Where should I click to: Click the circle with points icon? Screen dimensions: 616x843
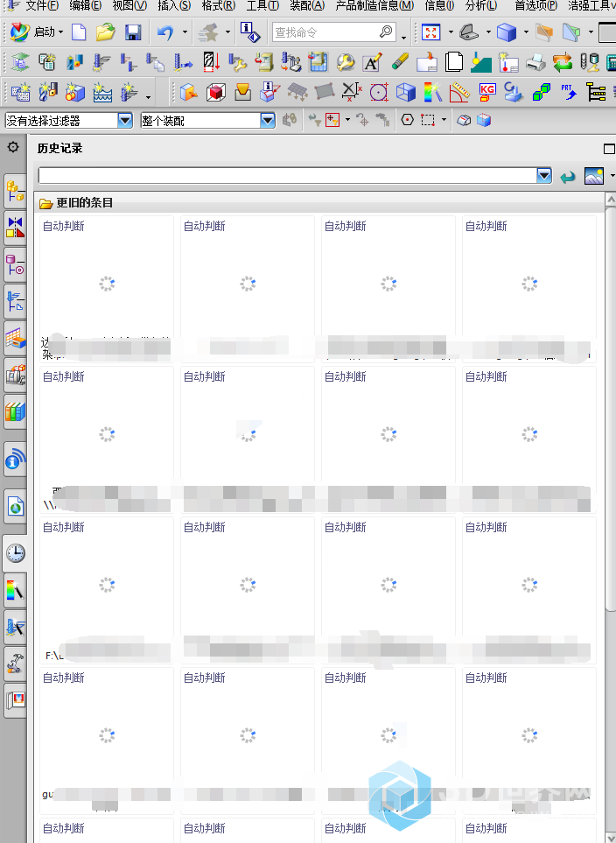coord(378,93)
